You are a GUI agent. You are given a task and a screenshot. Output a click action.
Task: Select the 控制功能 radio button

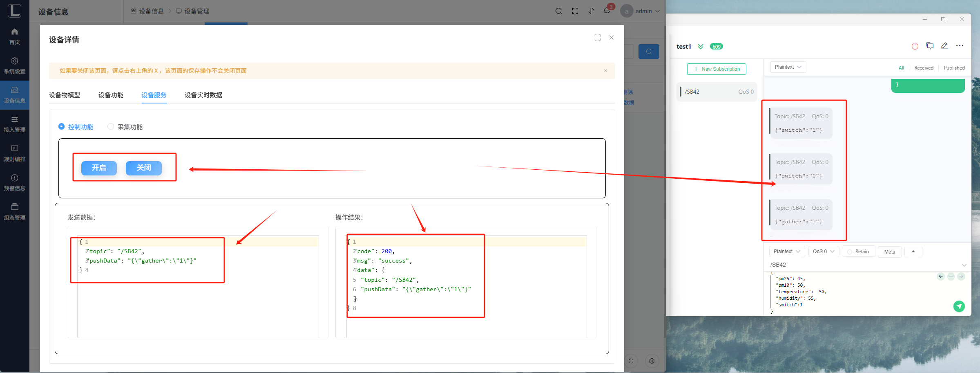point(62,127)
